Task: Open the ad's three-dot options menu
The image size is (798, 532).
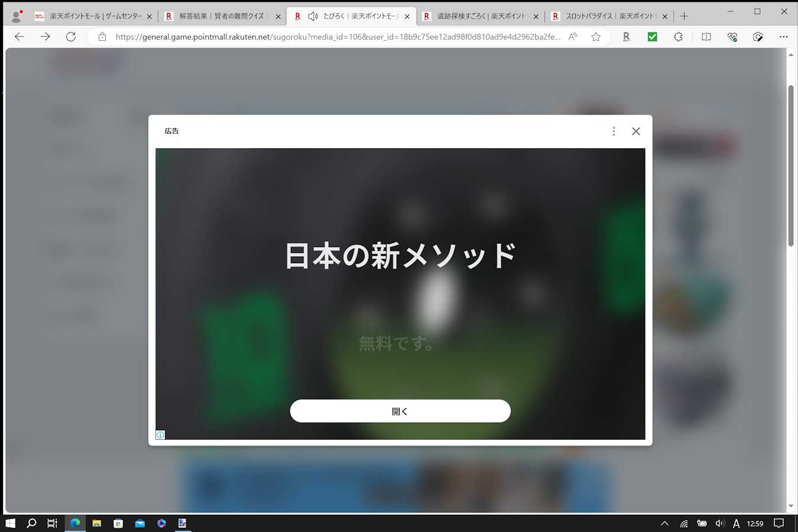Action: (x=614, y=131)
